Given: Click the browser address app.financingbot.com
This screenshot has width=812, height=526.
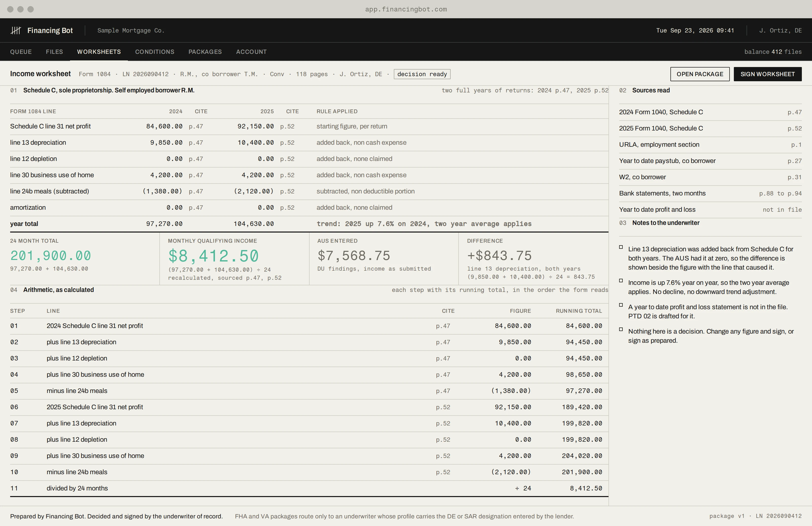Looking at the screenshot, I should click(x=406, y=9).
